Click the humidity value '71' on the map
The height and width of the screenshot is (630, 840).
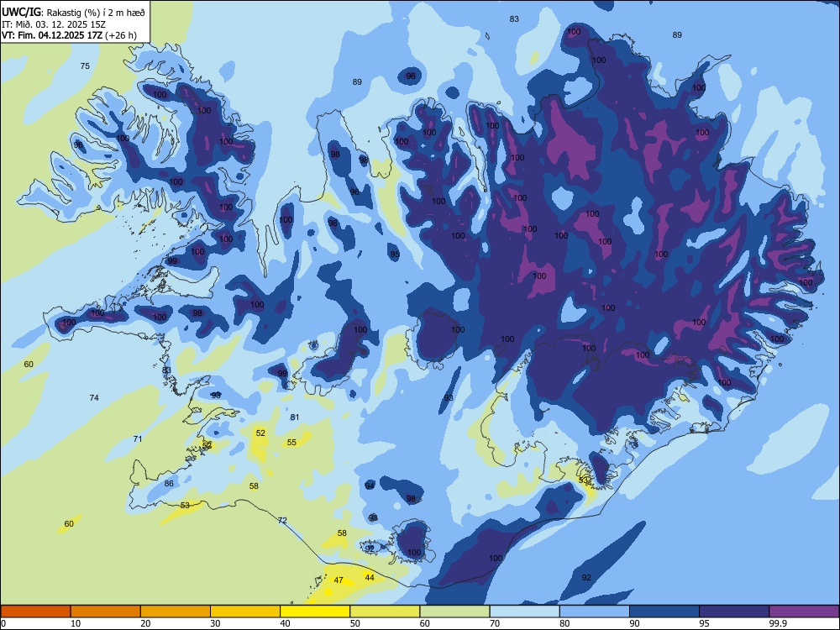coord(138,438)
